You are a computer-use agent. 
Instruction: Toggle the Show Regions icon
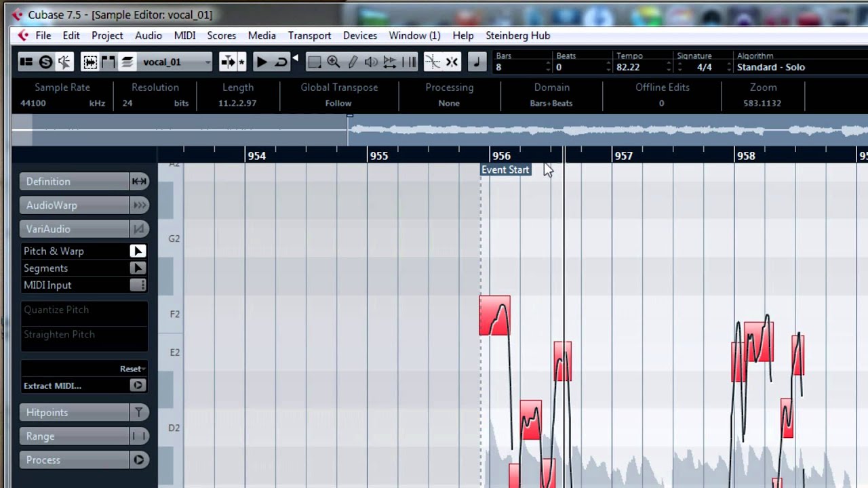point(108,62)
